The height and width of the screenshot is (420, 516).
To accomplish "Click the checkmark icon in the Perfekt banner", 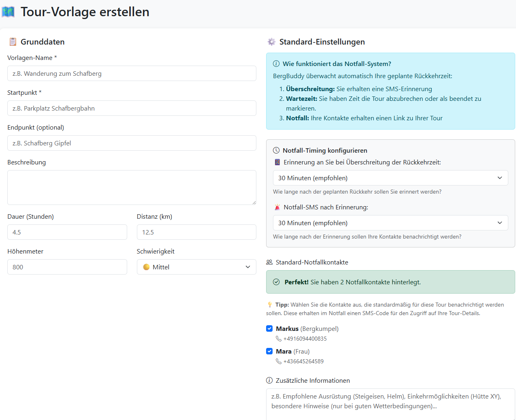I will click(x=276, y=282).
